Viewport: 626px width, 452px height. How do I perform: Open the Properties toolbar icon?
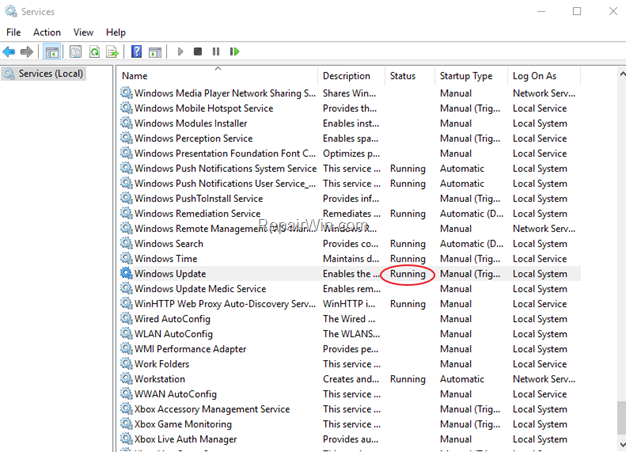pos(75,52)
